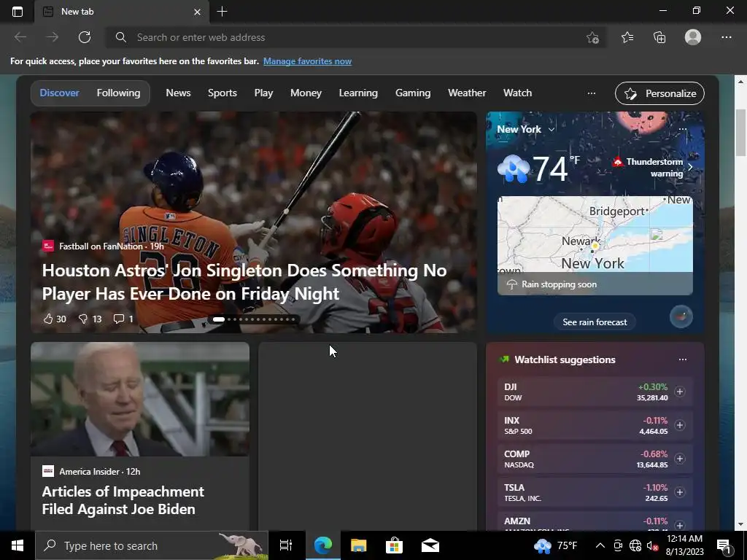Add COMP to watchlist

(x=680, y=459)
